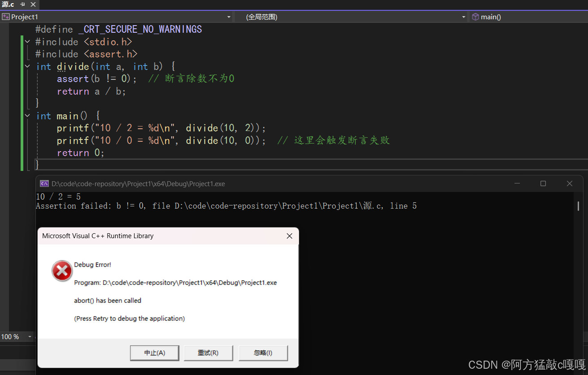Image resolution: width=588 pixels, height=375 pixels.
Task: Minimize the Project1.exe console window
Action: 517,183
